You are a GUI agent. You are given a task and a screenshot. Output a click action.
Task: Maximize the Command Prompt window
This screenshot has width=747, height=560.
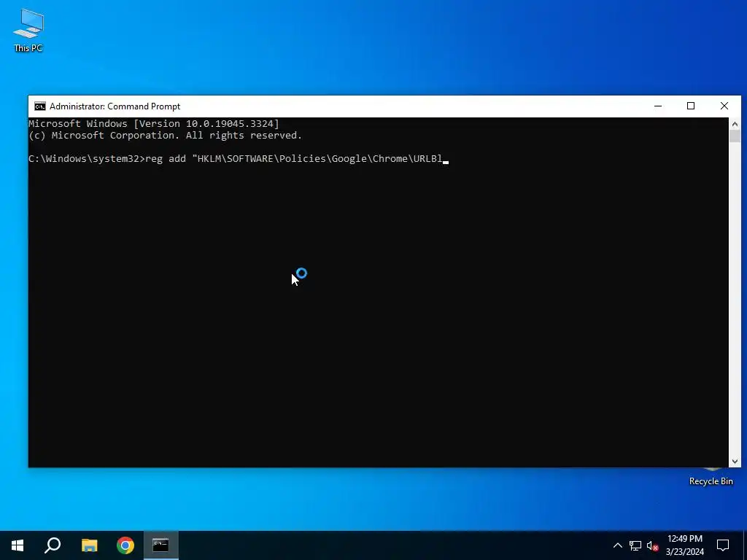[x=691, y=106]
